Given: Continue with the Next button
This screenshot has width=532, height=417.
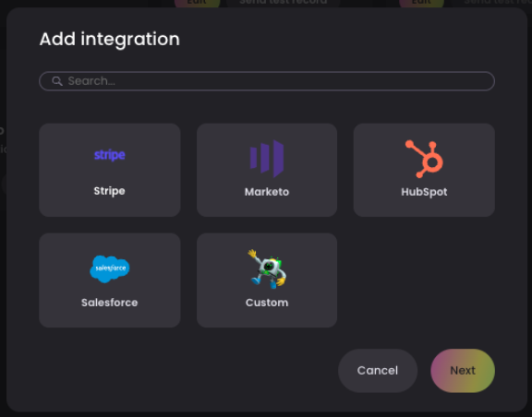Looking at the screenshot, I should [463, 371].
